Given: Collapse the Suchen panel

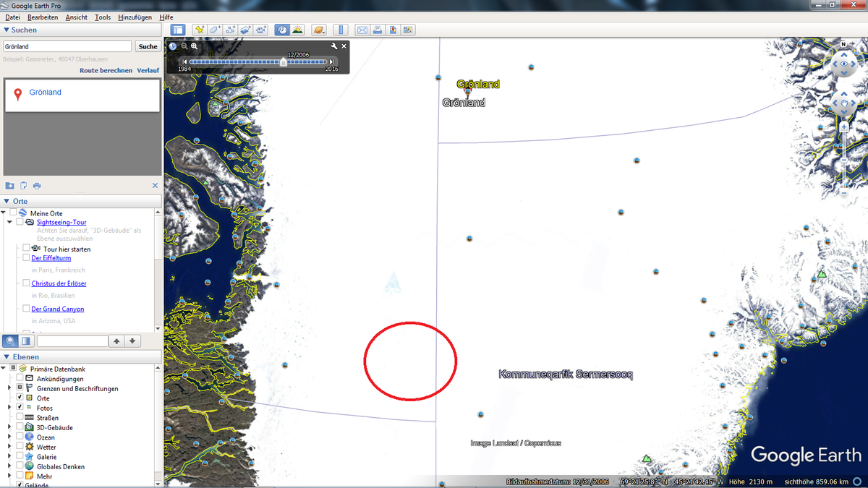Looking at the screenshot, I should click(x=7, y=30).
